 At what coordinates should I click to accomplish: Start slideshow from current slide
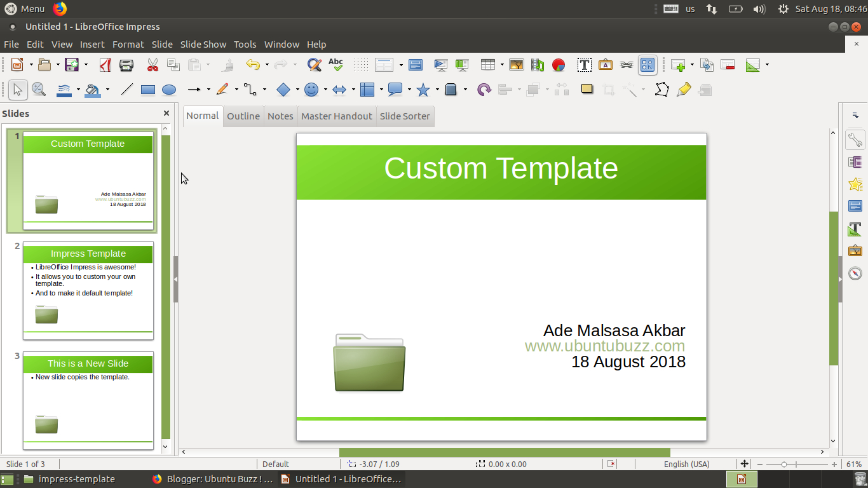(x=462, y=65)
